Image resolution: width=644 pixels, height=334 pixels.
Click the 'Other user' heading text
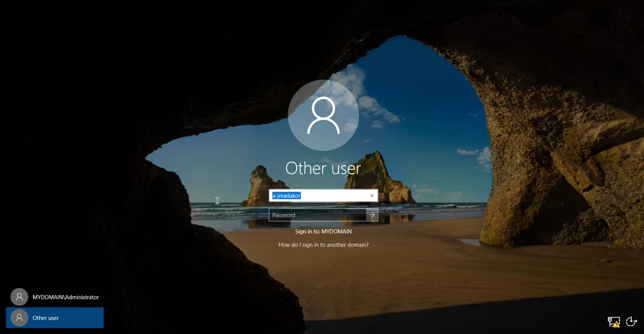click(323, 168)
